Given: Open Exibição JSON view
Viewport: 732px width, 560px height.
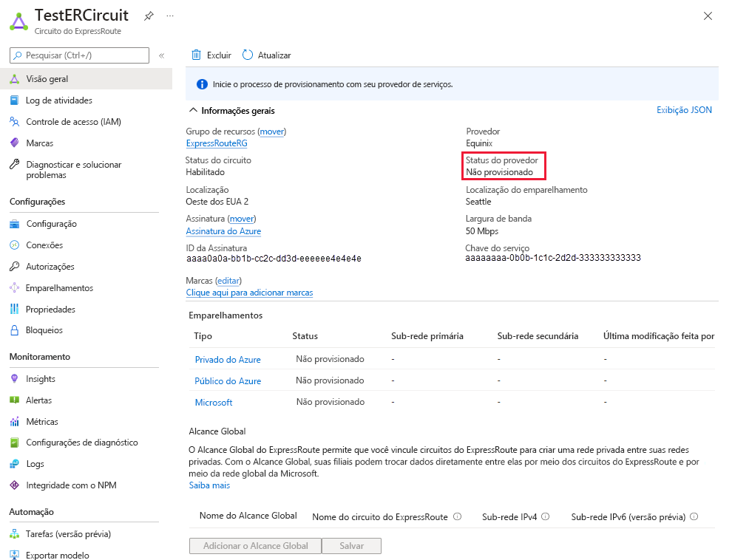Looking at the screenshot, I should coord(684,110).
